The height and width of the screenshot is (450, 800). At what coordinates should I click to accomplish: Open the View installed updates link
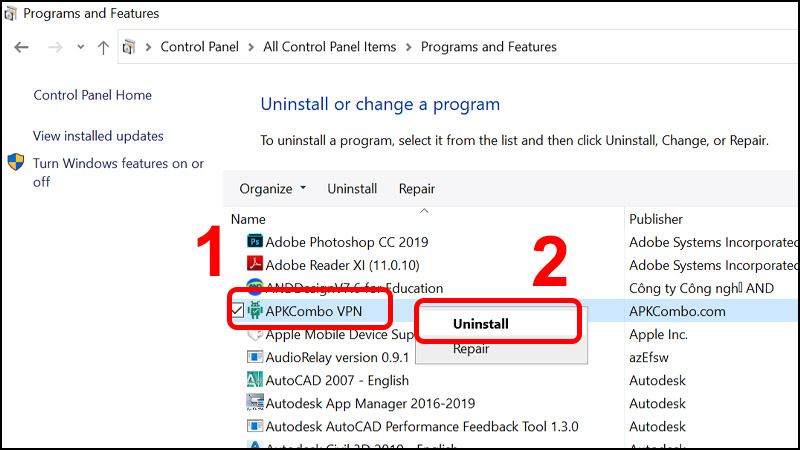pos(98,136)
